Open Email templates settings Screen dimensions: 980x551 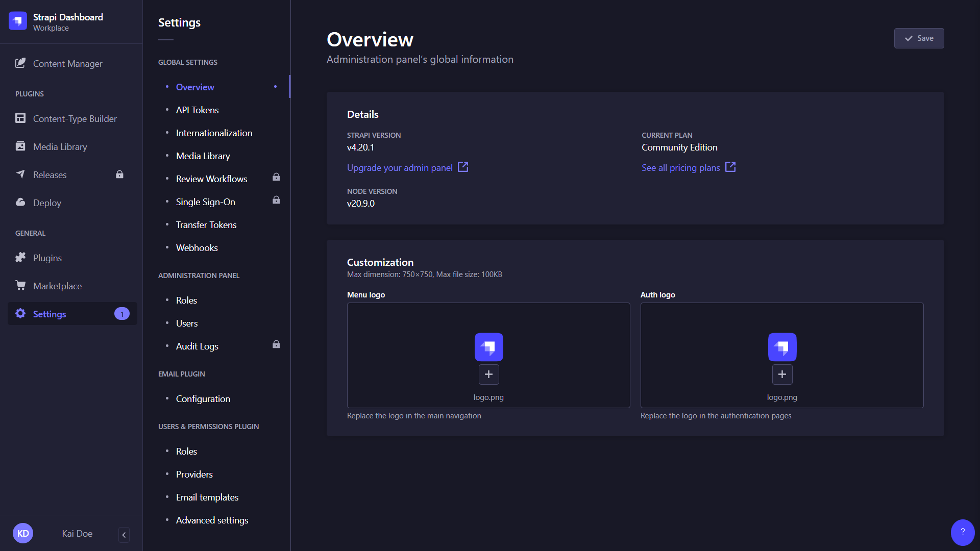coord(207,497)
